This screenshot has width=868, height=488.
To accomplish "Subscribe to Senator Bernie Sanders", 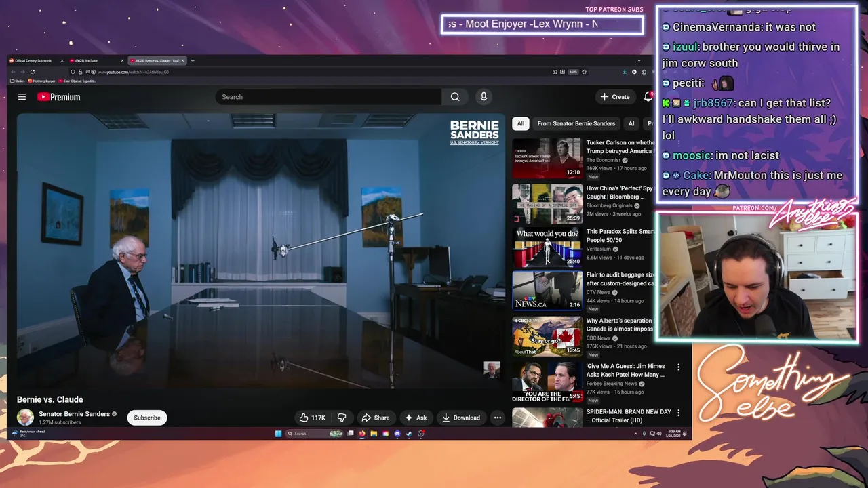I will click(x=147, y=418).
